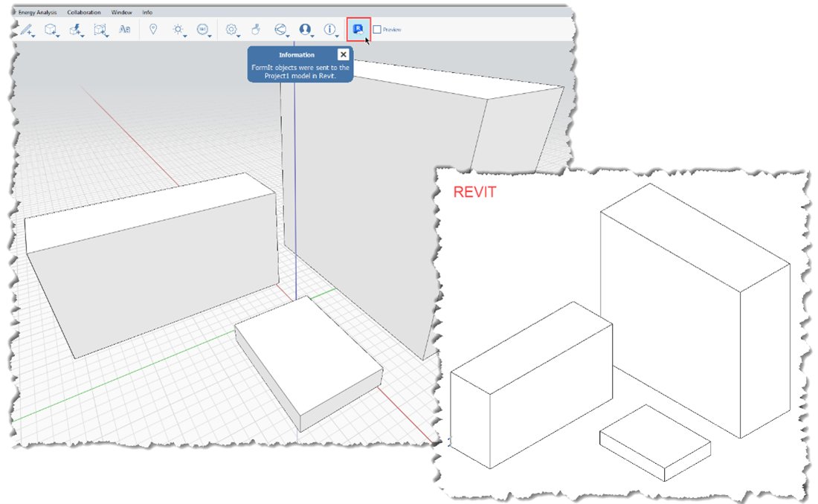This screenshot has width=818, height=504.
Task: Open the Collaboration menu
Action: (84, 12)
